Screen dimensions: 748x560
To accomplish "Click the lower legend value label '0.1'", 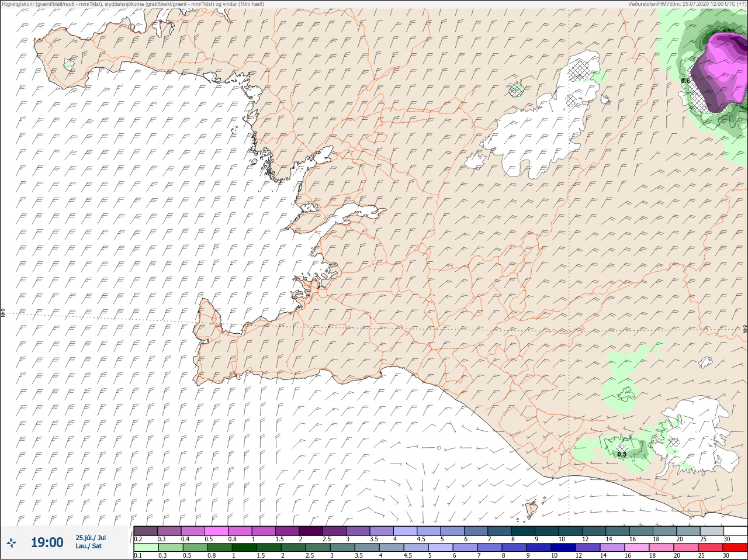I will pyautogui.click(x=137, y=556).
